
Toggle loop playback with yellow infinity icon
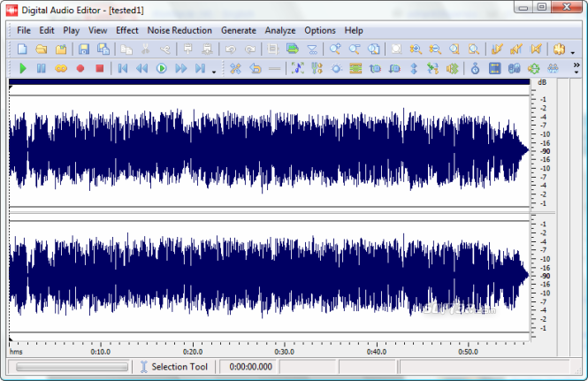(x=61, y=68)
